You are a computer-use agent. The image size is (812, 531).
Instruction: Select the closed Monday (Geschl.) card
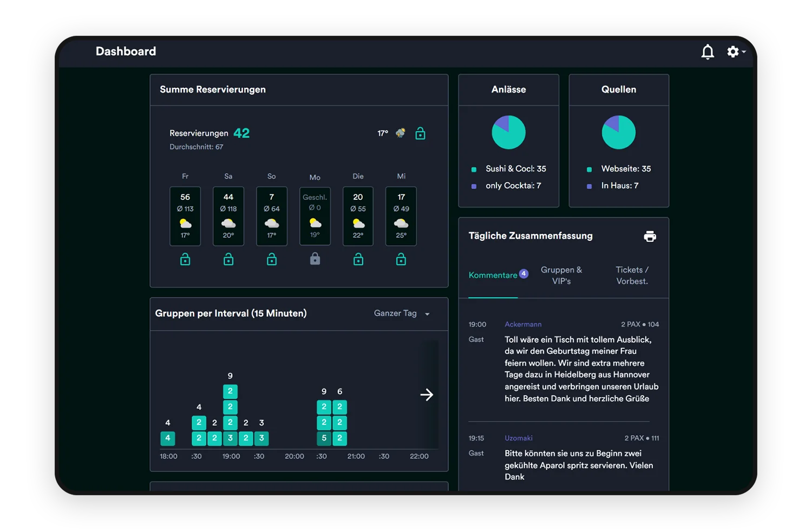click(315, 216)
